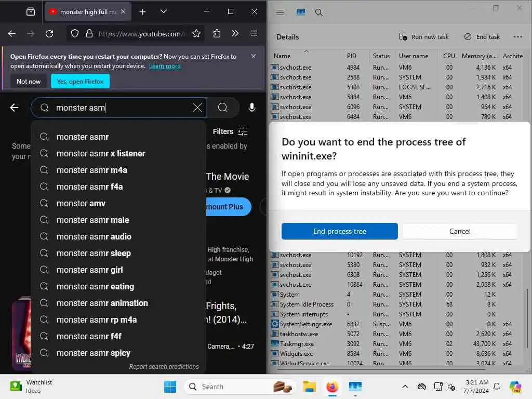Viewport: 532px width, 399px height.
Task: Open the Firefox hamburger application menu
Action: (254, 33)
